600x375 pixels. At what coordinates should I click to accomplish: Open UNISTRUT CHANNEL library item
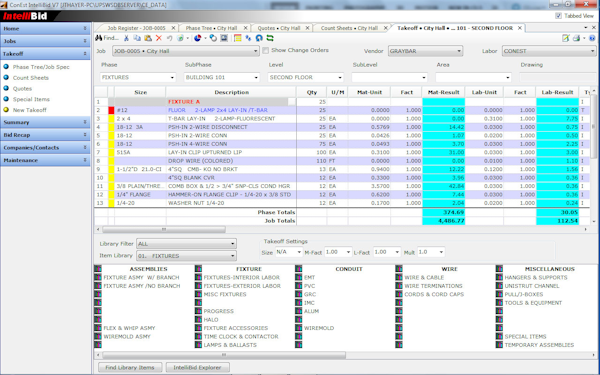(x=532, y=286)
